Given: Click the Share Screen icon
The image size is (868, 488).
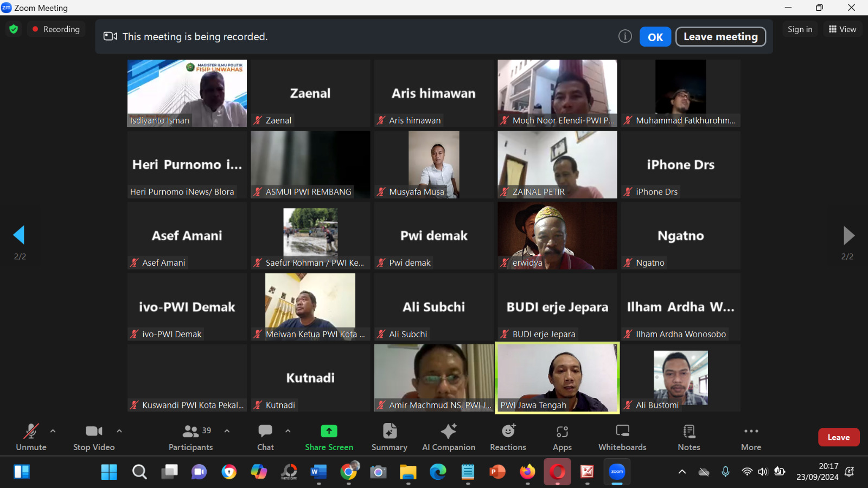Looking at the screenshot, I should click(329, 431).
